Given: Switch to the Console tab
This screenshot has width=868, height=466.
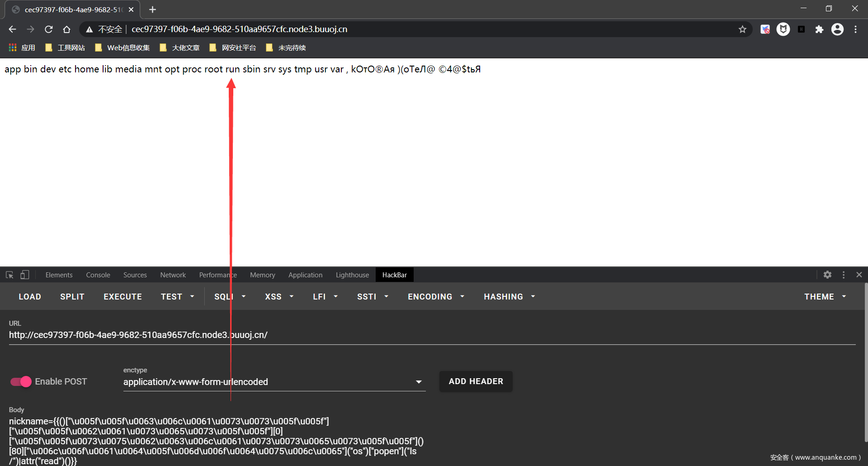Looking at the screenshot, I should tap(98, 275).
